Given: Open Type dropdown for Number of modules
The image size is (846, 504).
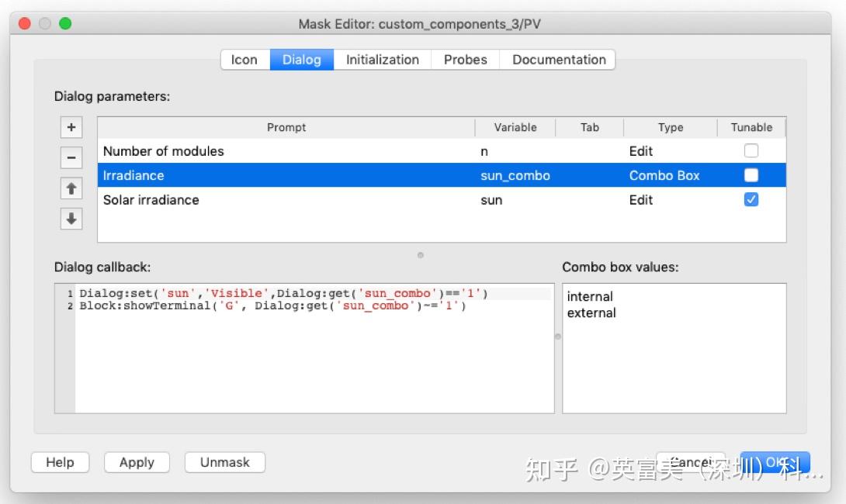Looking at the screenshot, I should 669,150.
